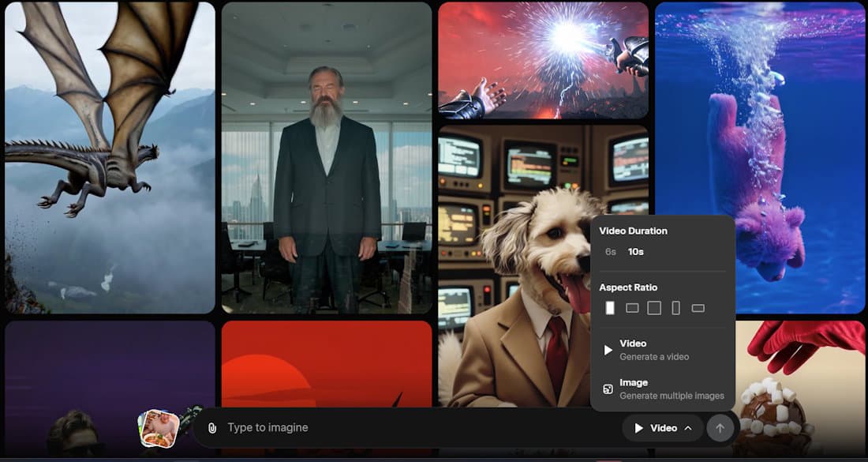Set video duration to 10s
868x462 pixels.
[635, 252]
